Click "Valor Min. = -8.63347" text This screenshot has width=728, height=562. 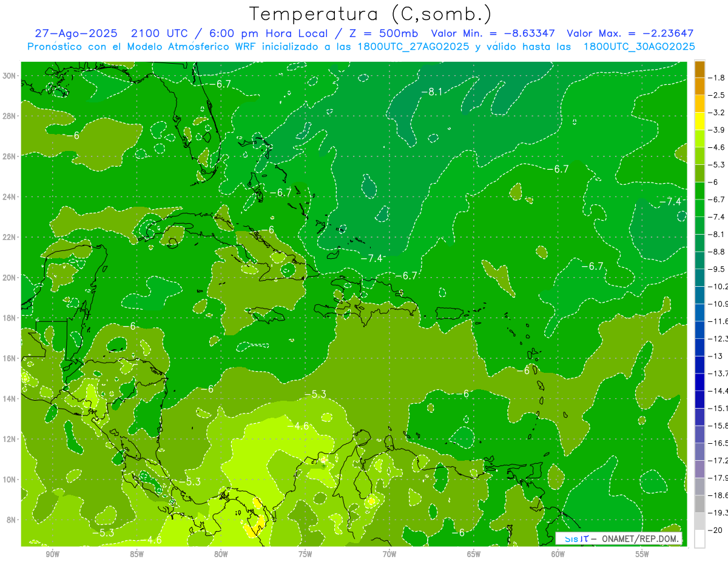494,33
